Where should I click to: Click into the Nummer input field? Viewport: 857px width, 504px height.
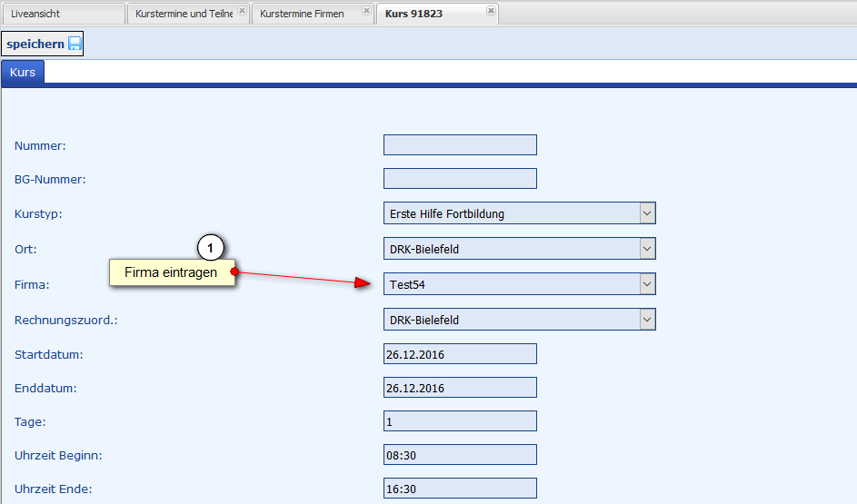coord(460,145)
